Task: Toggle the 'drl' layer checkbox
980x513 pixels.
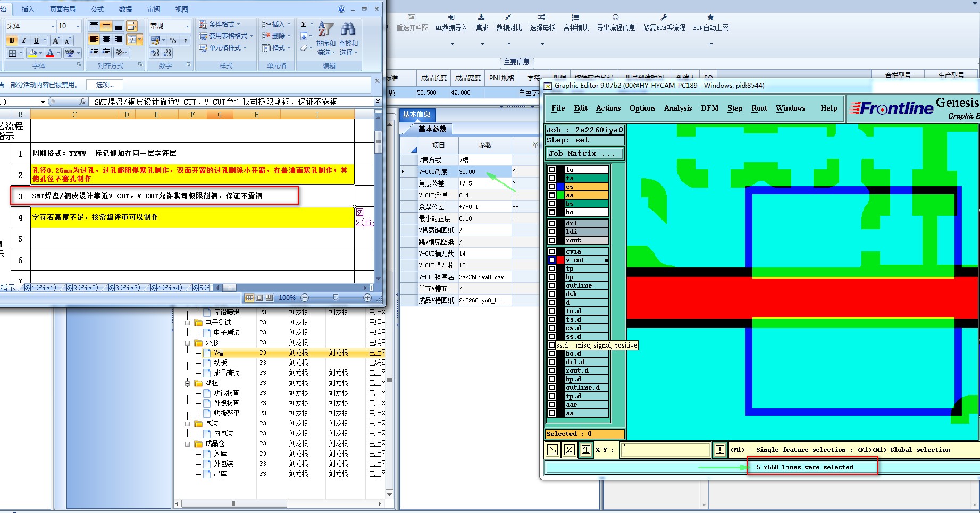Action: pos(552,223)
